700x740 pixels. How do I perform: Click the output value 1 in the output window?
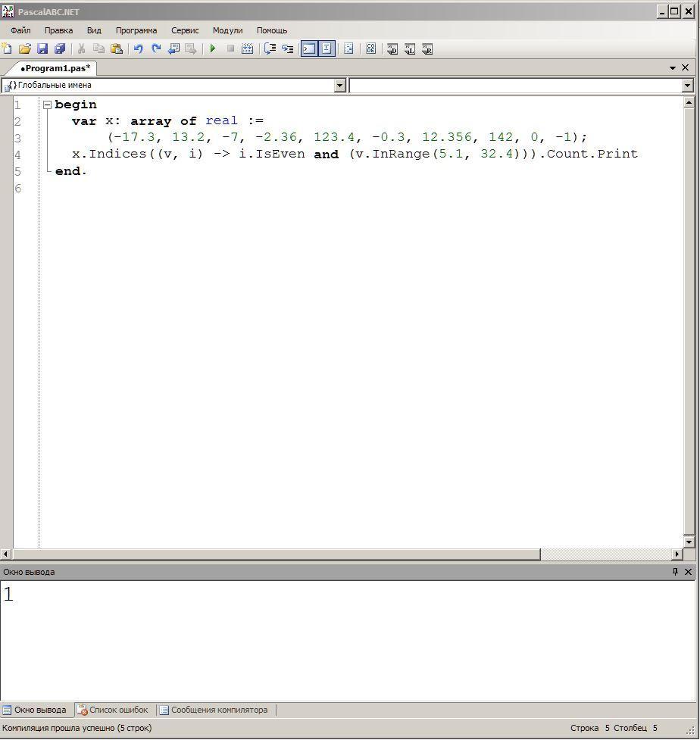pyautogui.click(x=8, y=594)
